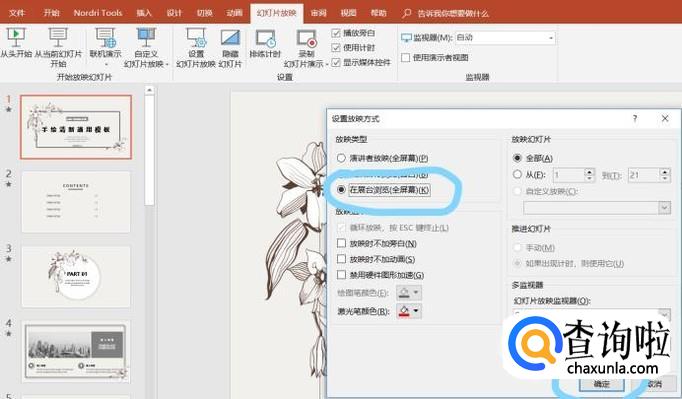Image resolution: width=682 pixels, height=399 pixels.
Task: Open 联机演示 online presentation icon
Action: [105, 38]
